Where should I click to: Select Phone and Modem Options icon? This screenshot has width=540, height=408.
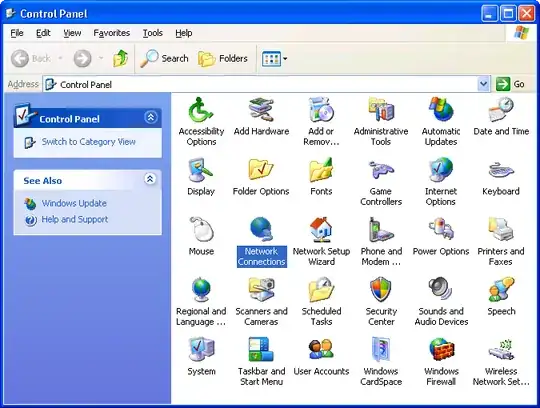(x=381, y=242)
